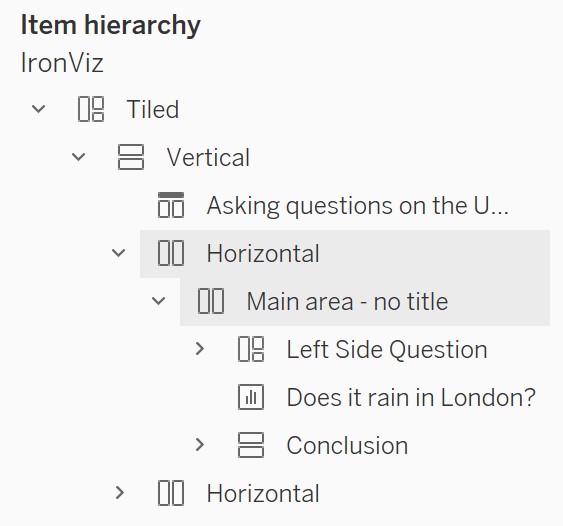This screenshot has height=526, width=563.
Task: Collapse the Main area - no title node
Action: pyautogui.click(x=158, y=301)
